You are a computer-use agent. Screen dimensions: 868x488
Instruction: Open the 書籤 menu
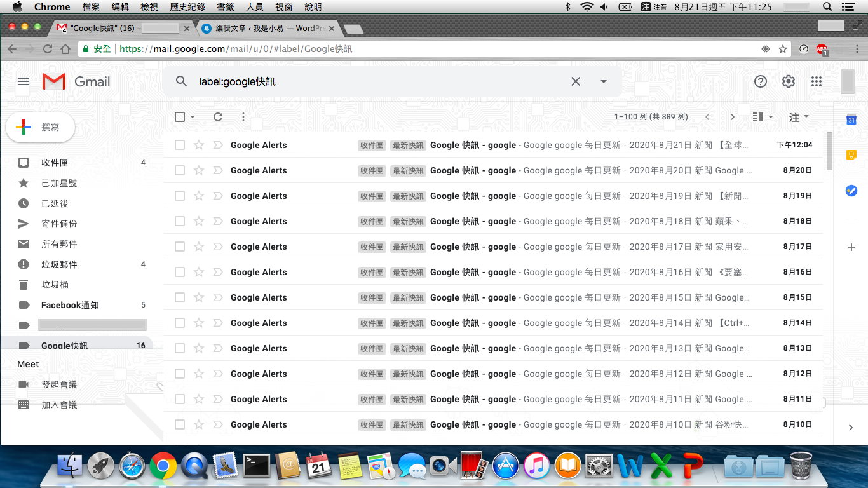point(225,7)
